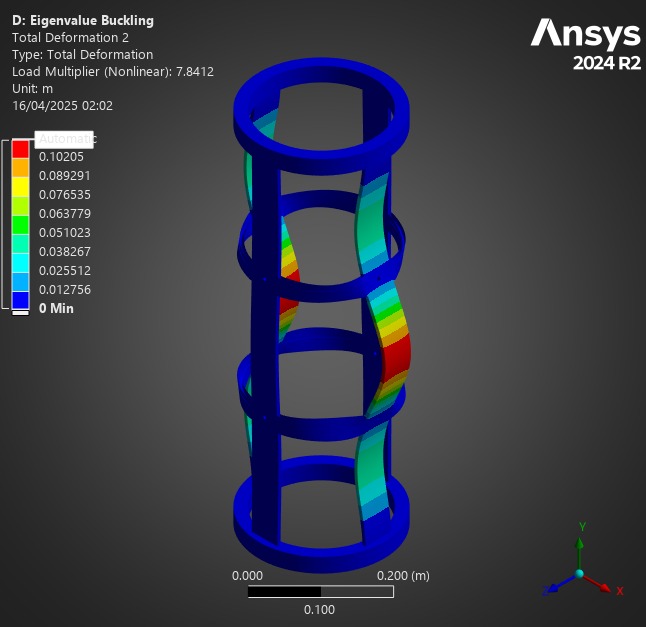This screenshot has height=627, width=646.
Task: Select the red legend color band
Action: tap(20, 149)
